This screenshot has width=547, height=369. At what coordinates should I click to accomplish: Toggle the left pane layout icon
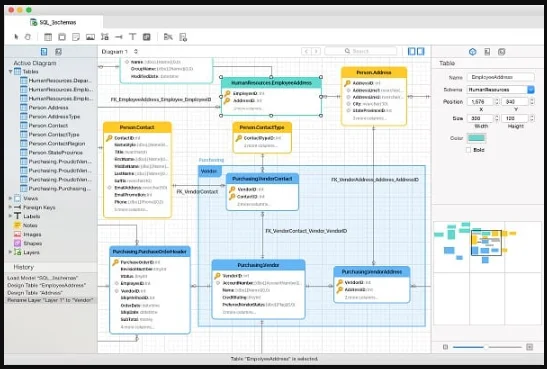click(412, 51)
